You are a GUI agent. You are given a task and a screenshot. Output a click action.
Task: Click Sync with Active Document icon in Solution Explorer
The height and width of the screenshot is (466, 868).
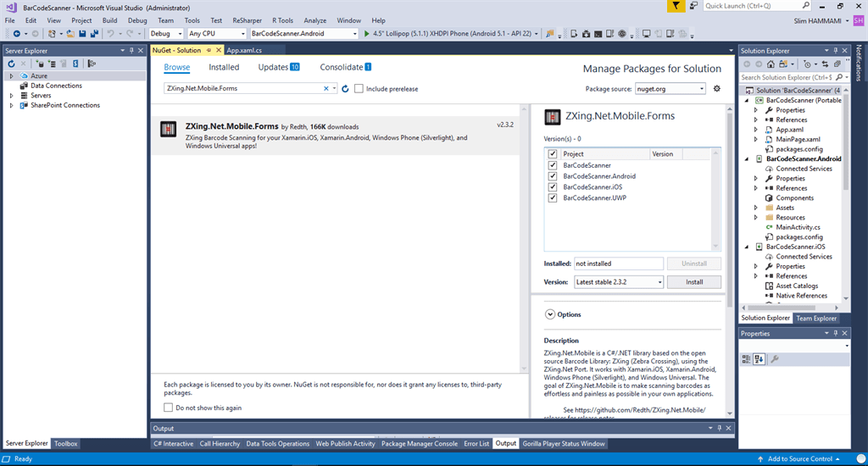[x=825, y=64]
